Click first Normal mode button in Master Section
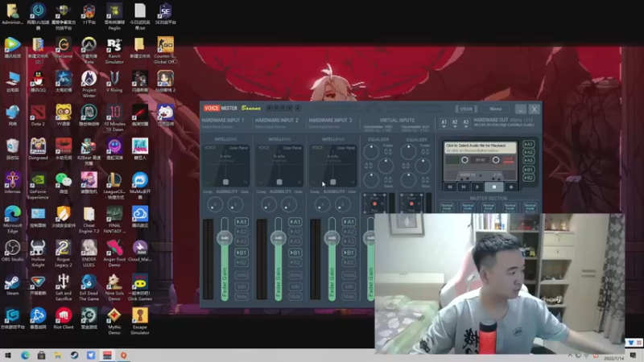 point(447,207)
